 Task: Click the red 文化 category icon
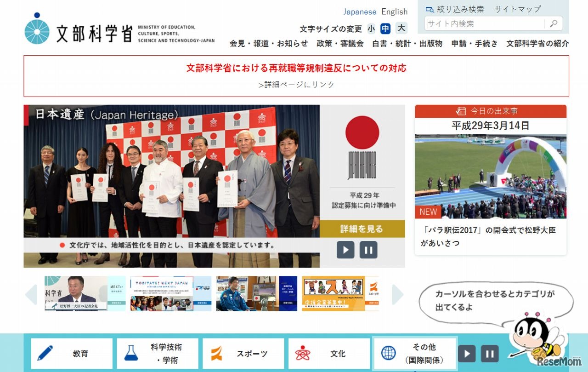(303, 353)
